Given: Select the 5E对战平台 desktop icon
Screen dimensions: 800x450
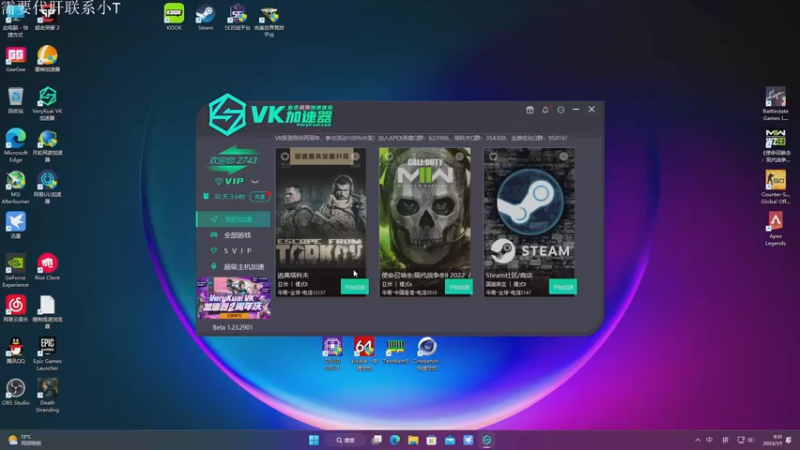Looking at the screenshot, I should (x=237, y=17).
